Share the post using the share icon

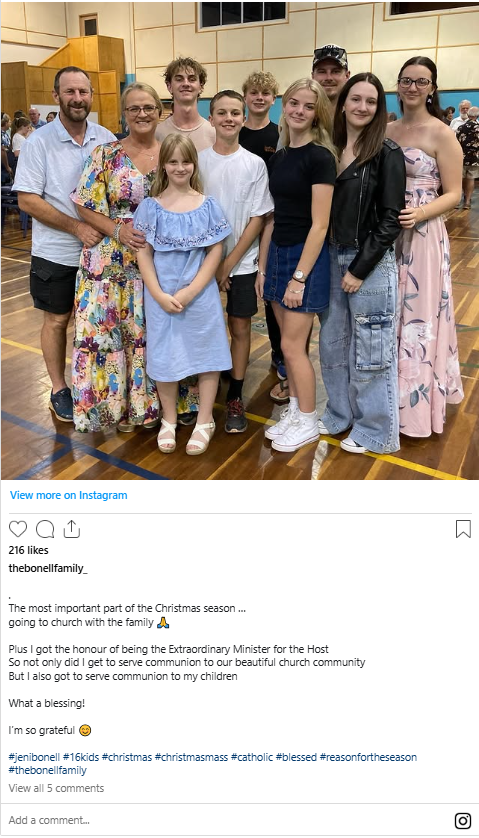[x=72, y=529]
